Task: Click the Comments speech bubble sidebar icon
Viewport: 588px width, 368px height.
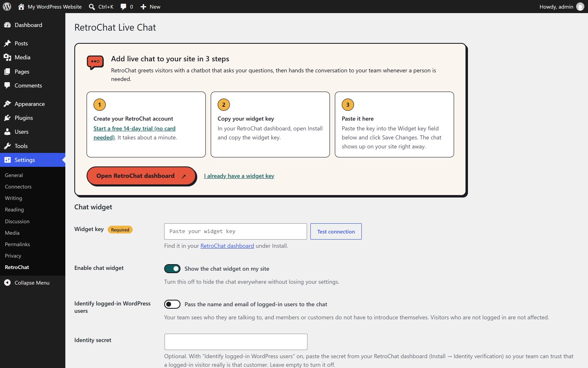Action: tap(7, 85)
